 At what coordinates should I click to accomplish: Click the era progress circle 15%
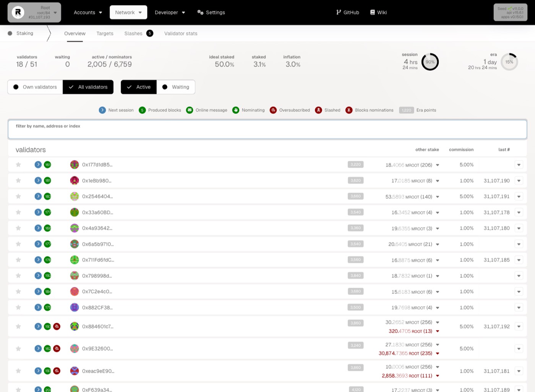pyautogui.click(x=509, y=62)
